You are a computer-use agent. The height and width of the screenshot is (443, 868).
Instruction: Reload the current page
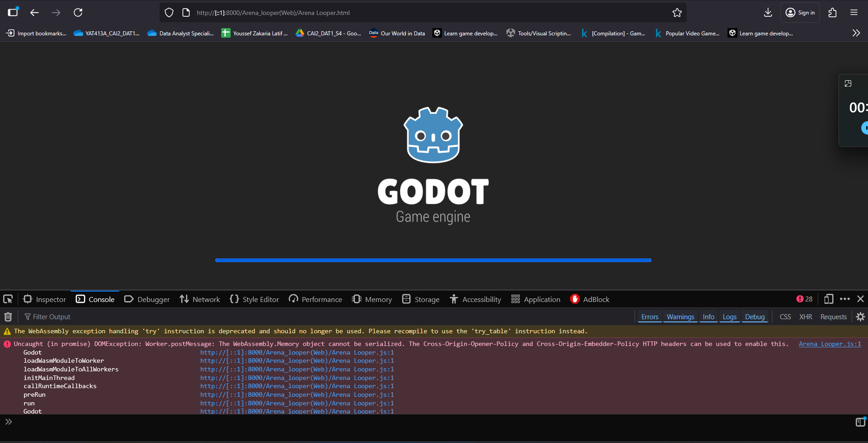[78, 13]
